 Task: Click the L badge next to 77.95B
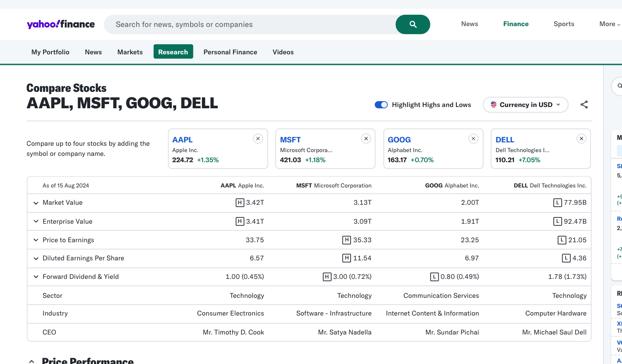click(x=558, y=203)
